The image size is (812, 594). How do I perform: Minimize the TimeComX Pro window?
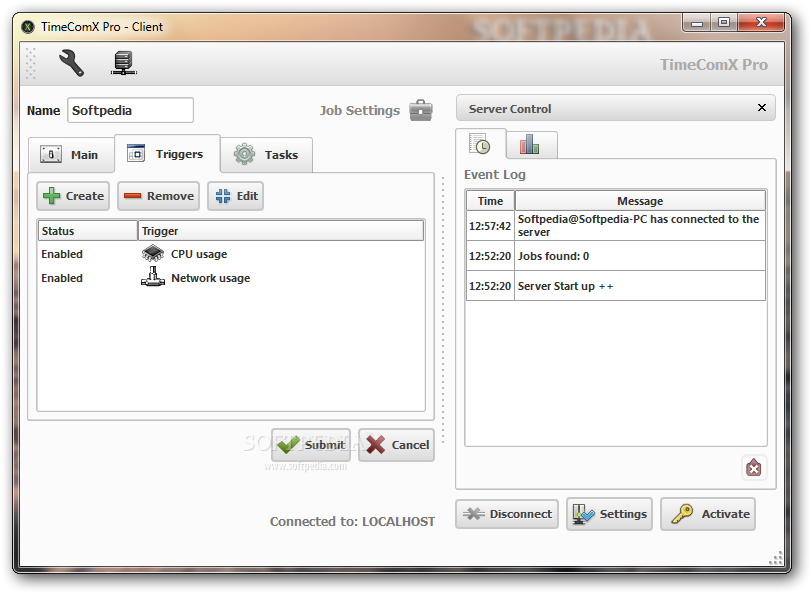pyautogui.click(x=697, y=22)
